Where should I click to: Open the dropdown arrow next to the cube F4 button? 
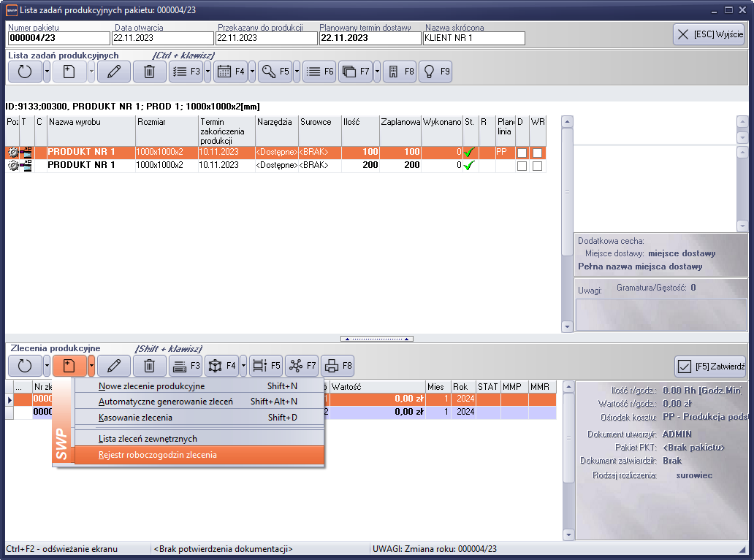pyautogui.click(x=243, y=366)
